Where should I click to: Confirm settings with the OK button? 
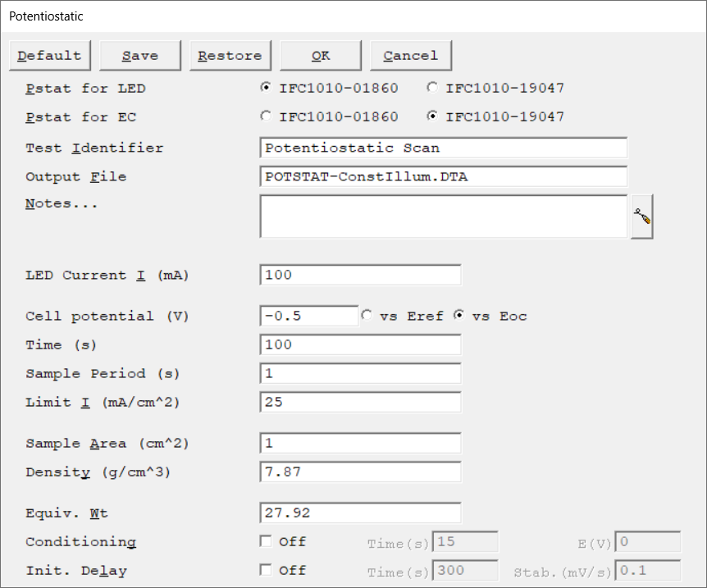321,56
